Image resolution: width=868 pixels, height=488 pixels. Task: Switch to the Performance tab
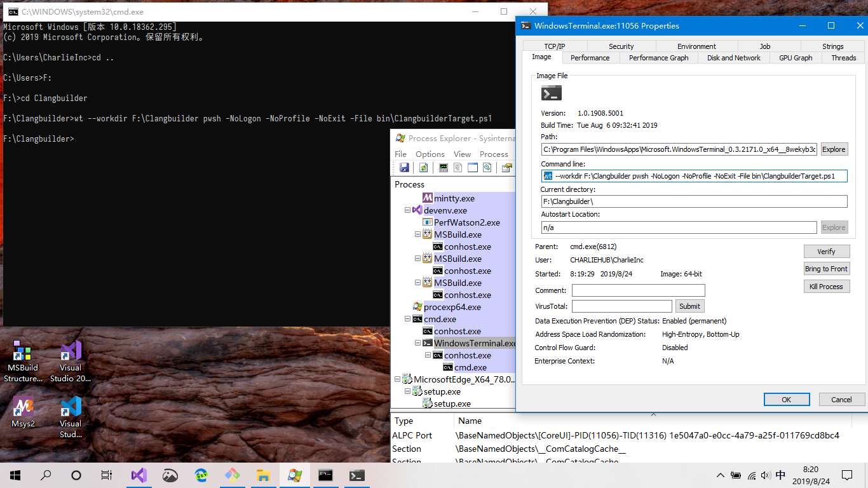coord(590,58)
